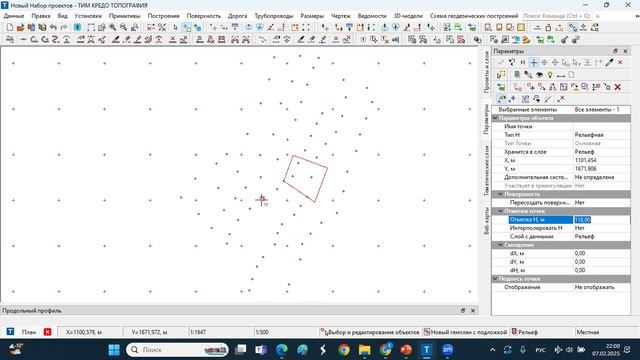Open File Explorer from taskbar
This screenshot has width=640, height=360.
[x=364, y=350]
